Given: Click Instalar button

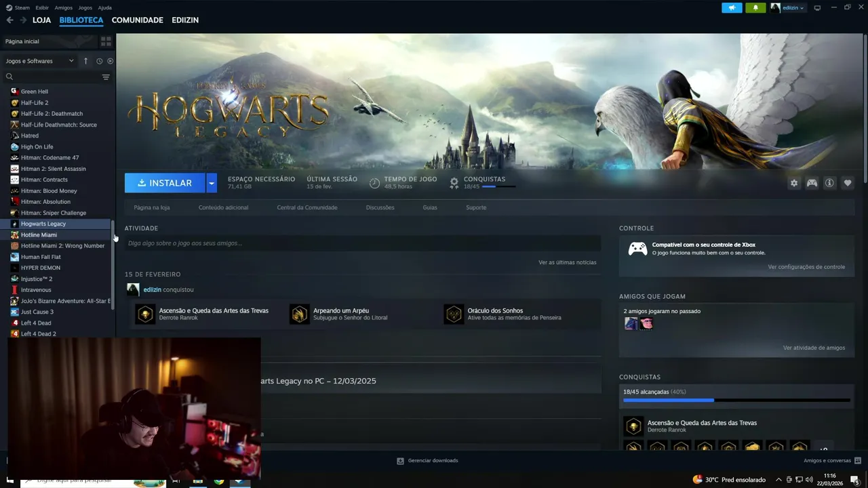Looking at the screenshot, I should pos(165,183).
